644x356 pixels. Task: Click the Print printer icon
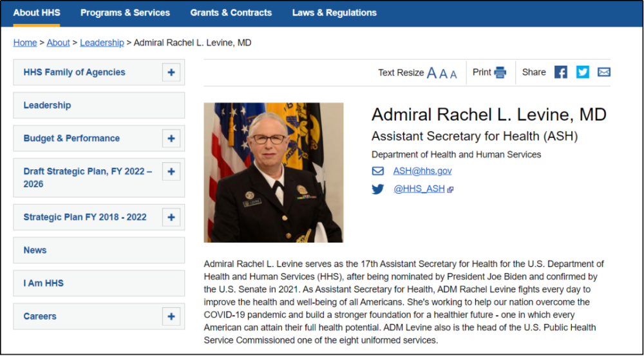coord(500,72)
